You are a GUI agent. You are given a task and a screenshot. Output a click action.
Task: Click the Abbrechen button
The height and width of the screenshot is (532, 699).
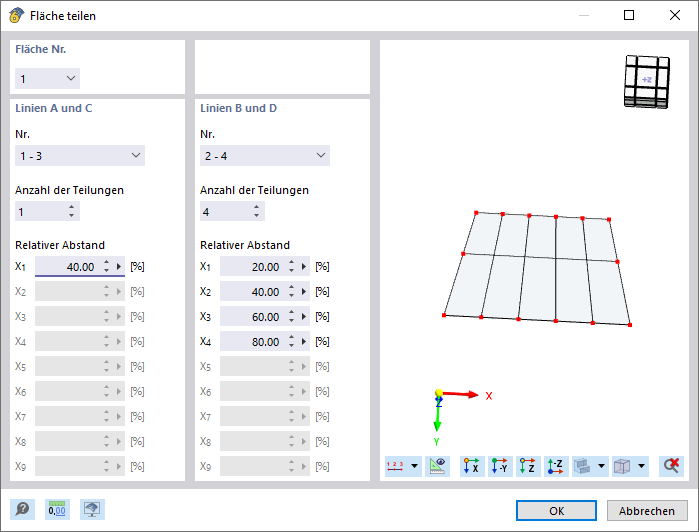tap(647, 511)
